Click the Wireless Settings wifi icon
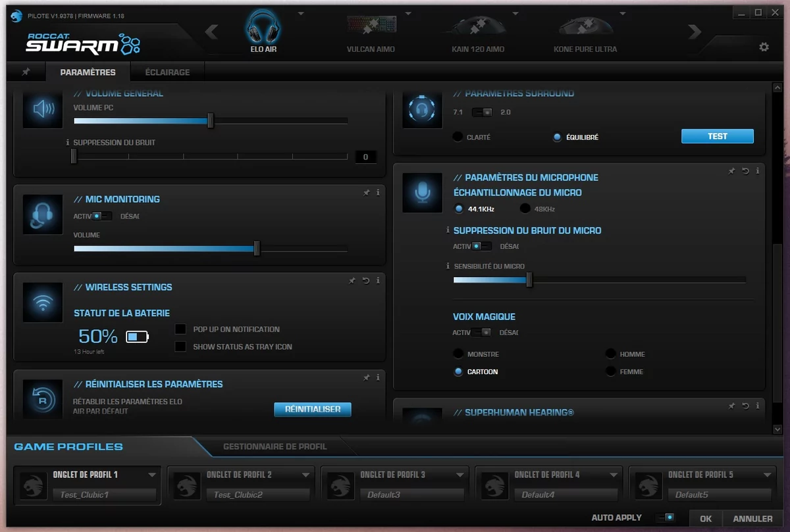Image resolution: width=790 pixels, height=532 pixels. (x=43, y=302)
